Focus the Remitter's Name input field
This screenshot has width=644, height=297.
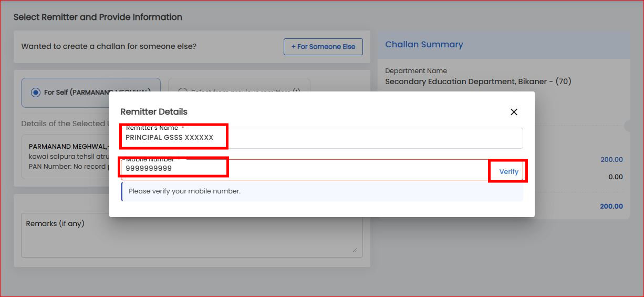click(x=321, y=138)
